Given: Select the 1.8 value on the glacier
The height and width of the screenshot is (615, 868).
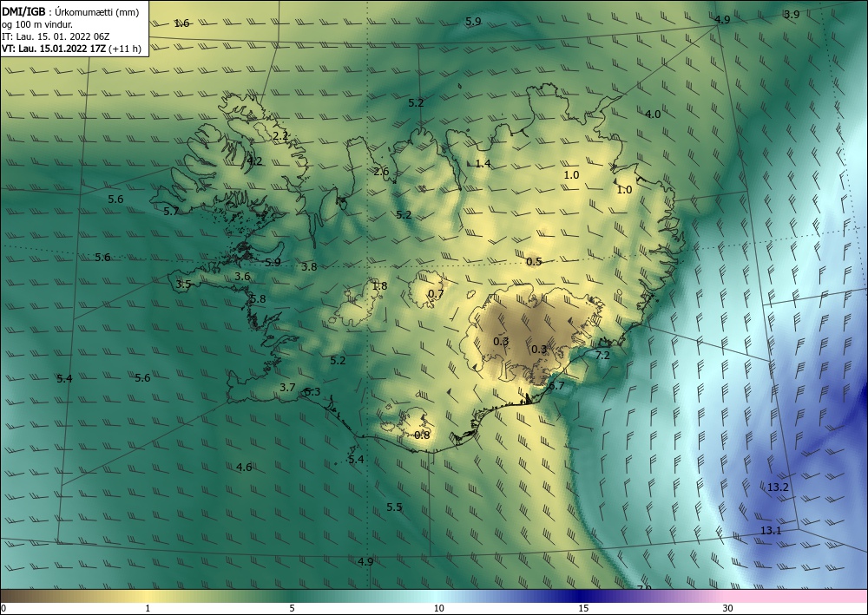Looking at the screenshot, I should 379,286.
